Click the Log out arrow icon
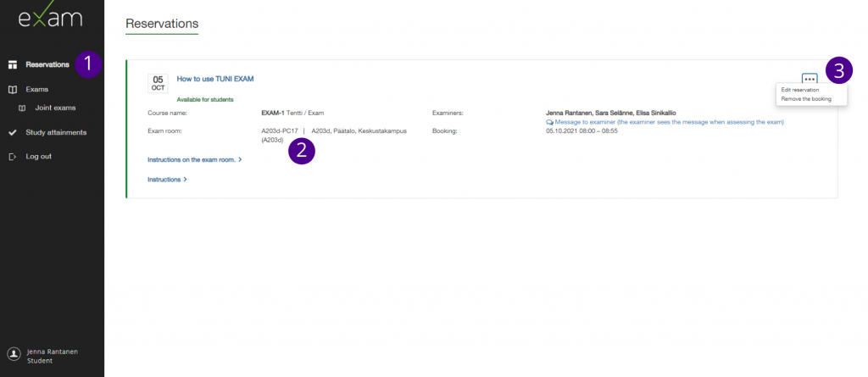 (x=13, y=157)
